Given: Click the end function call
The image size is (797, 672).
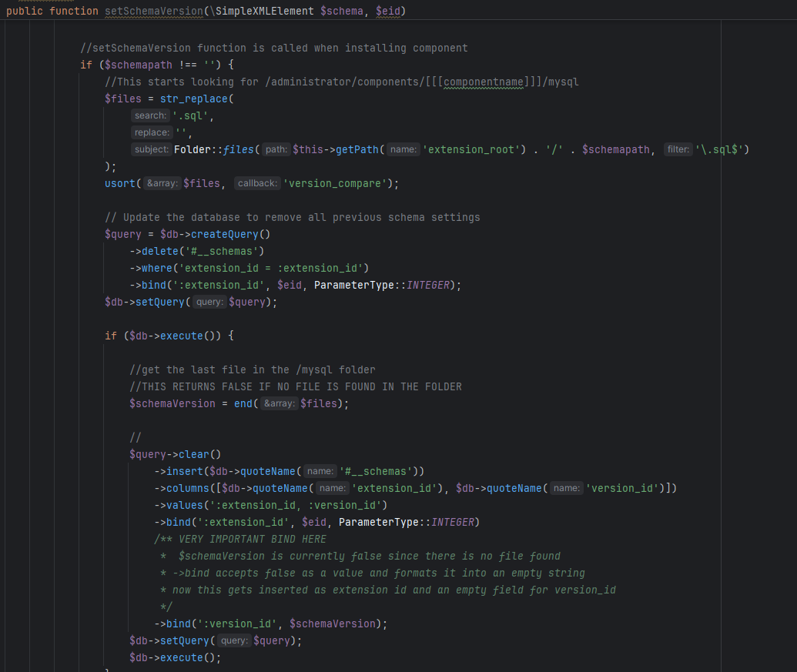Looking at the screenshot, I should [243, 404].
